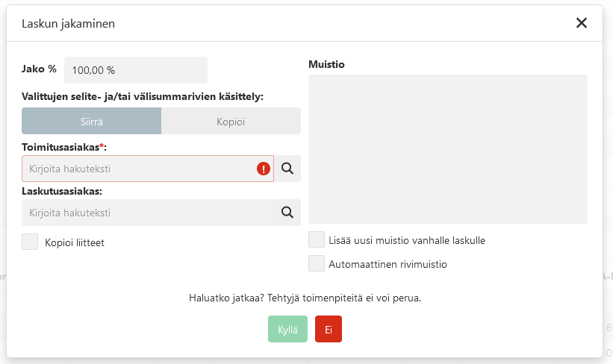This screenshot has width=613, height=364.
Task: Select the Siirrä handling option
Action: (92, 121)
